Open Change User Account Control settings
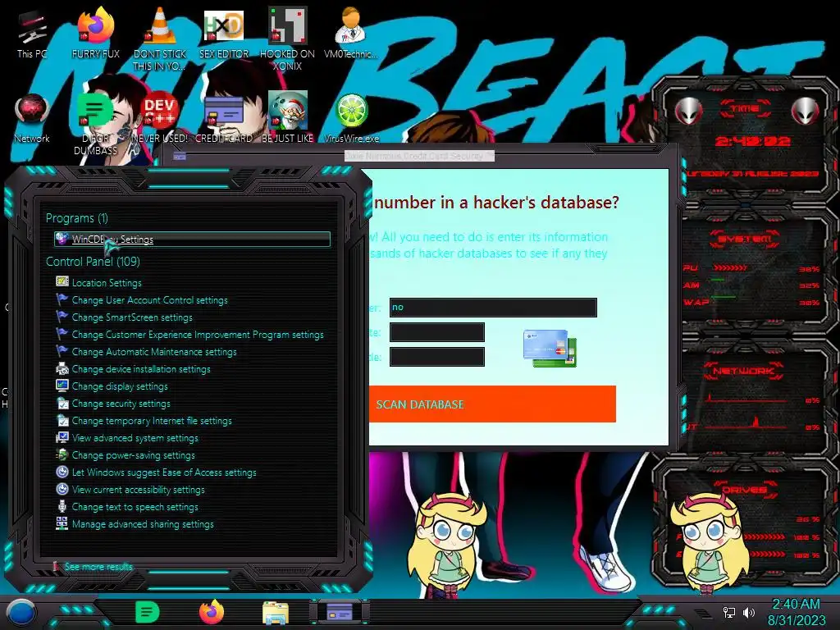The width and height of the screenshot is (840, 630). click(x=142, y=300)
